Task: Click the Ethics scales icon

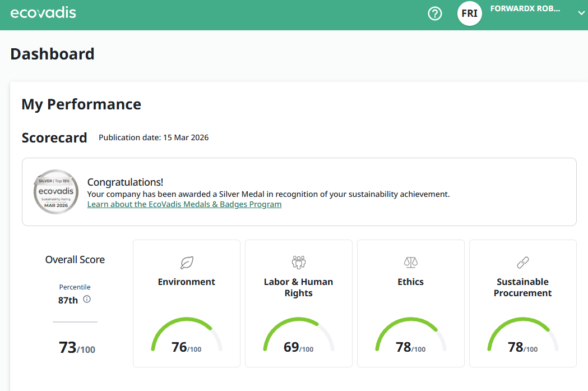Action: [410, 262]
